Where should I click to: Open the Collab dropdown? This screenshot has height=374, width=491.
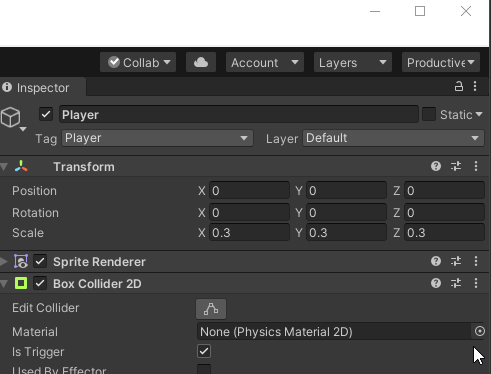138,62
